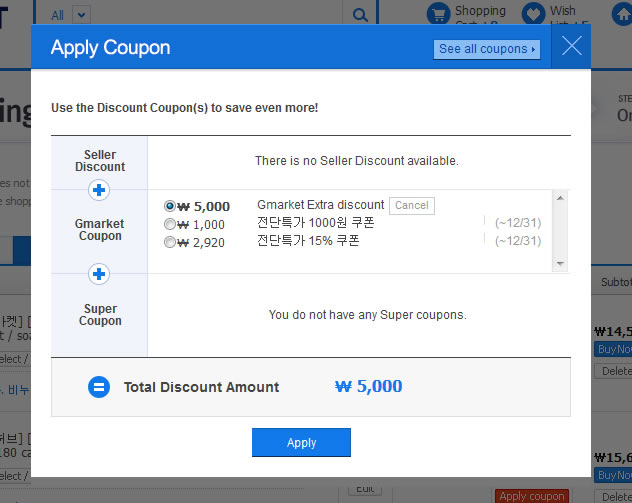
Task: Select the ₩ 2,920 coupon radio button
Action: click(x=170, y=242)
